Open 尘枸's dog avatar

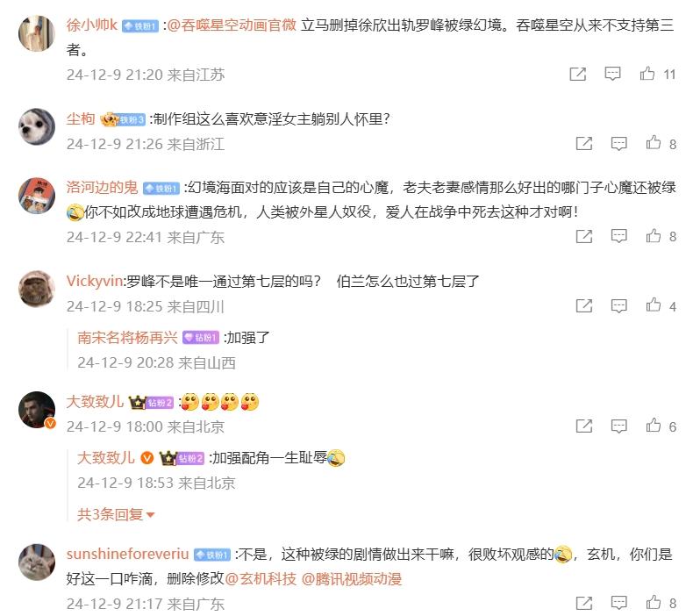click(37, 126)
